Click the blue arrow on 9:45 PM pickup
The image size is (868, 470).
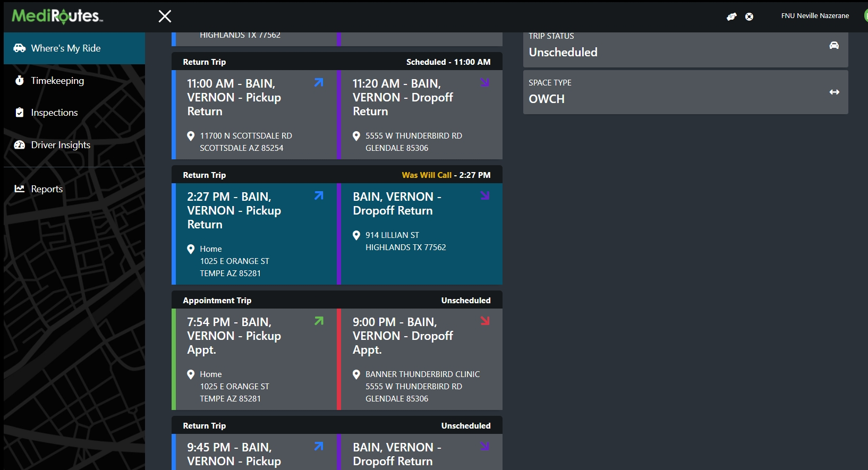[x=319, y=446]
